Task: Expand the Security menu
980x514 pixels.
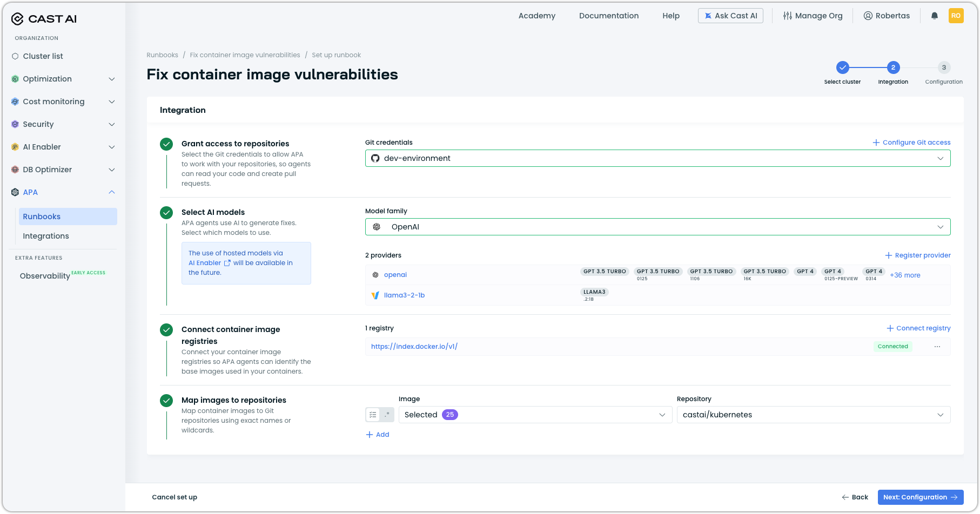Action: click(112, 124)
